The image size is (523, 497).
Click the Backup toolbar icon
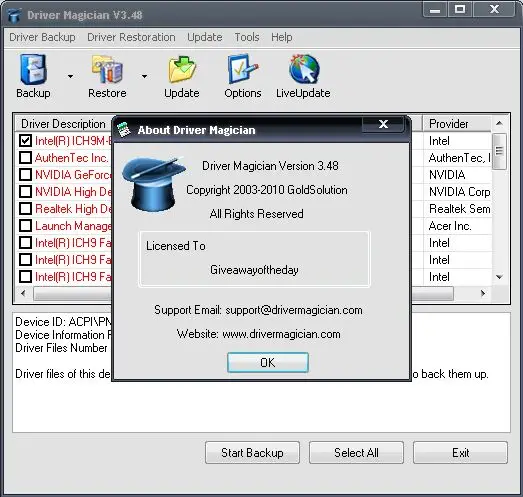33,69
